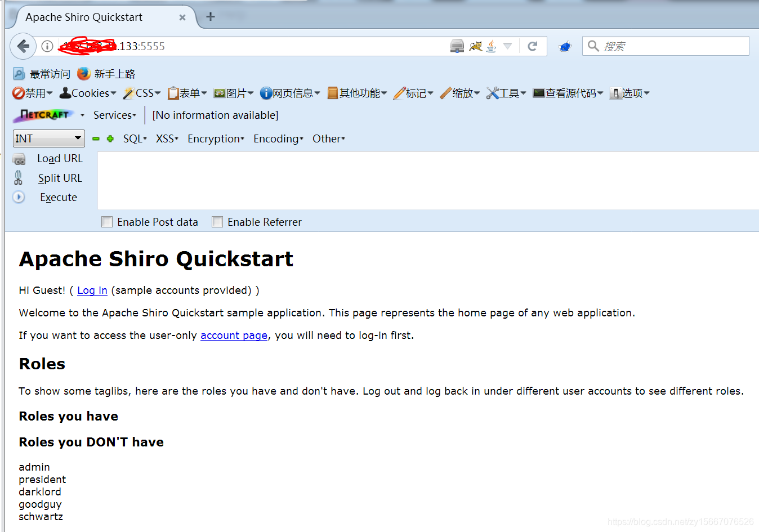Viewport: 759px width, 532px height.
Task: Open the 查看源代码 (View Source) dropdown
Action: 568,93
